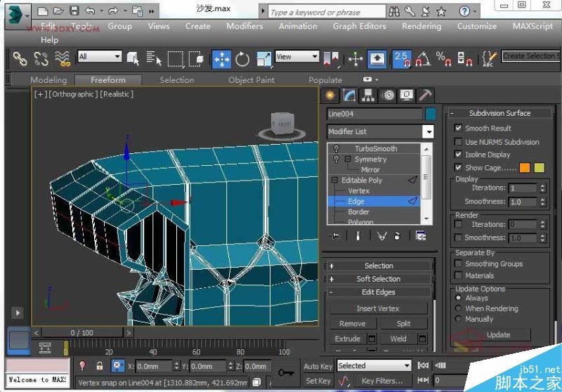This screenshot has height=392, width=562.
Task: Click the Remove edges button
Action: pyautogui.click(x=353, y=324)
